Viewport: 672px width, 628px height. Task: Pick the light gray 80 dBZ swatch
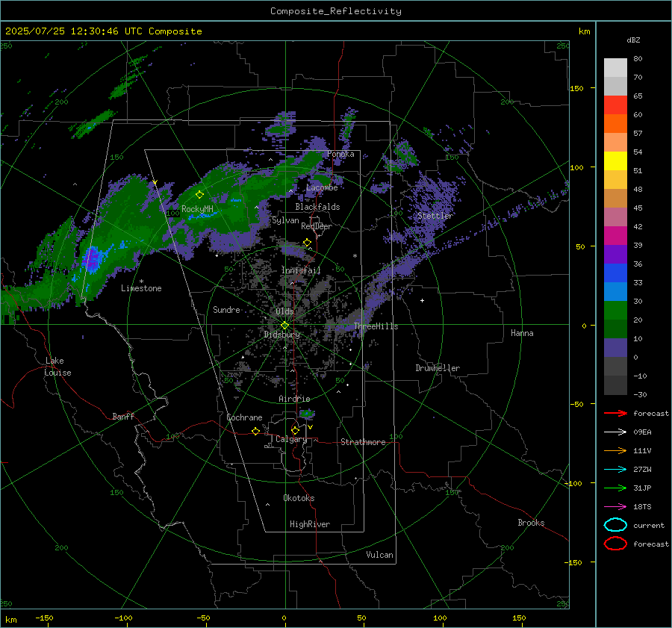(615, 68)
